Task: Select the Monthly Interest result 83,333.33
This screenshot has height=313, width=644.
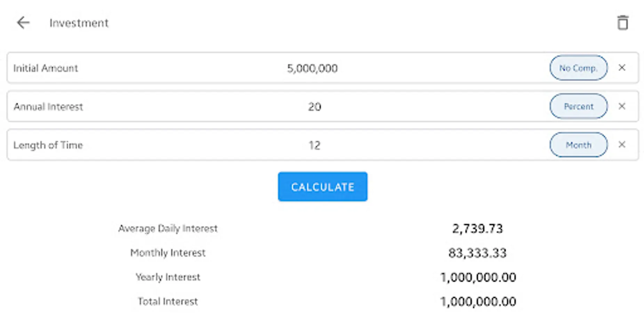Action: pos(477,253)
